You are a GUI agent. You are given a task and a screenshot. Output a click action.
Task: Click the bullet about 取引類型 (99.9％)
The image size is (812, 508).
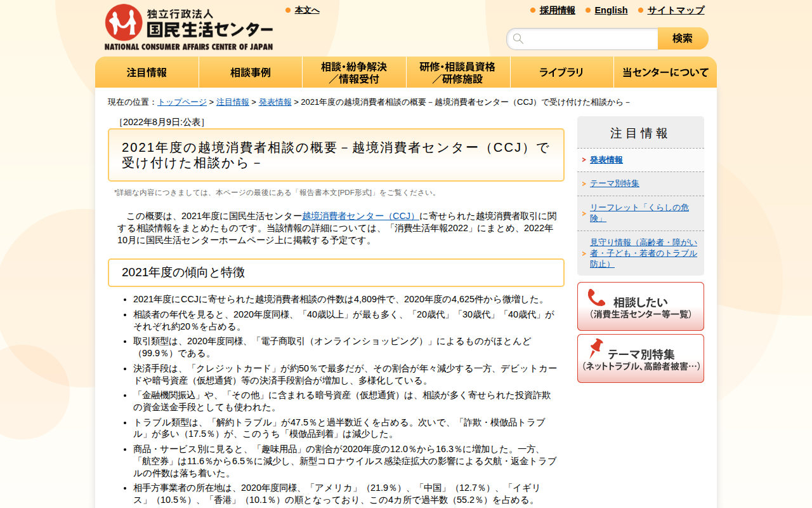[332, 347]
